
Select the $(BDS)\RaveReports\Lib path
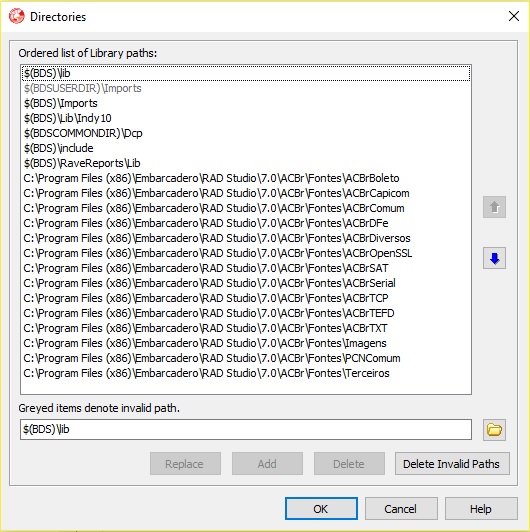(246, 163)
